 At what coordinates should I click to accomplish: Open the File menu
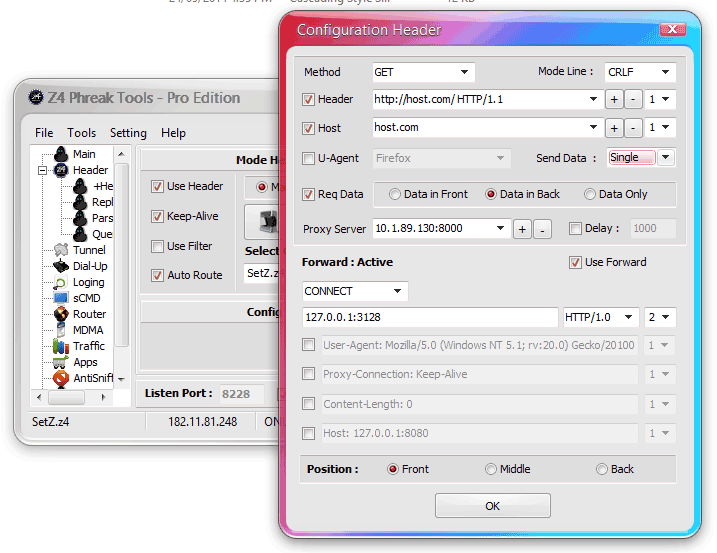click(x=44, y=133)
